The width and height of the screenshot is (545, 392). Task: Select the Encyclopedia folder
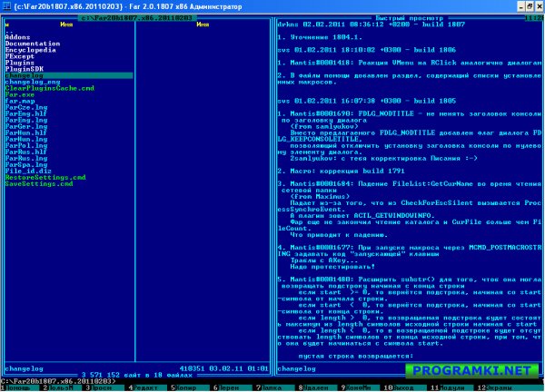(31, 50)
